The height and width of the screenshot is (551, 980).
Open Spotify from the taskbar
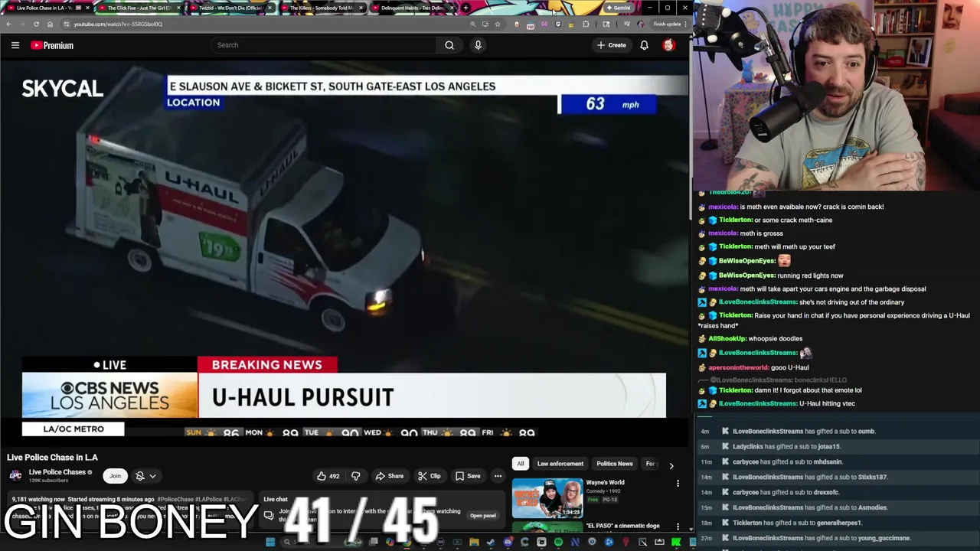click(x=558, y=543)
